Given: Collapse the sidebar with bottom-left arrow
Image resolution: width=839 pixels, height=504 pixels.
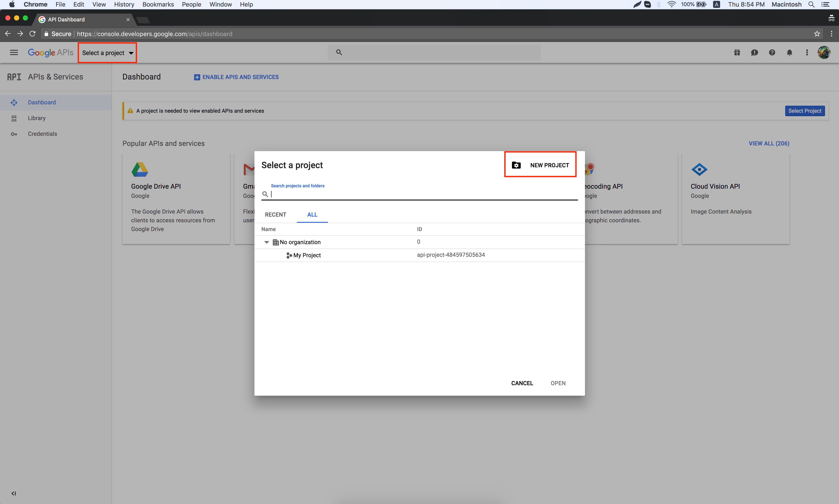Looking at the screenshot, I should coord(14,493).
